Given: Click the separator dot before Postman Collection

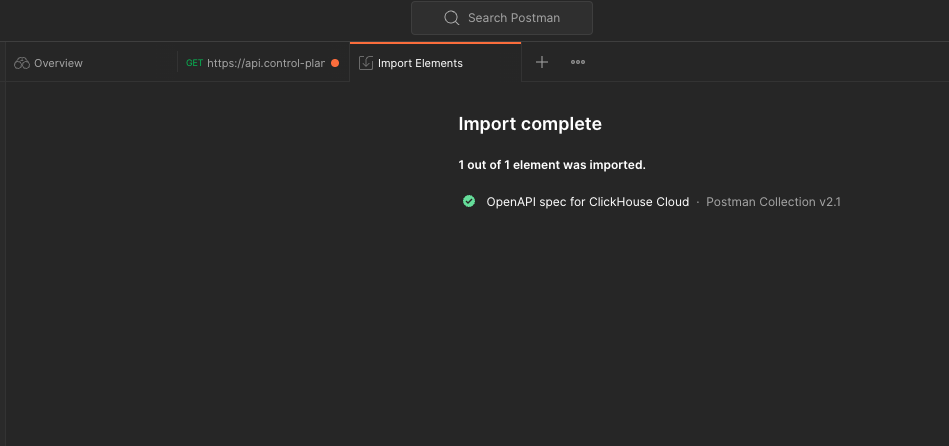Looking at the screenshot, I should tap(698, 202).
